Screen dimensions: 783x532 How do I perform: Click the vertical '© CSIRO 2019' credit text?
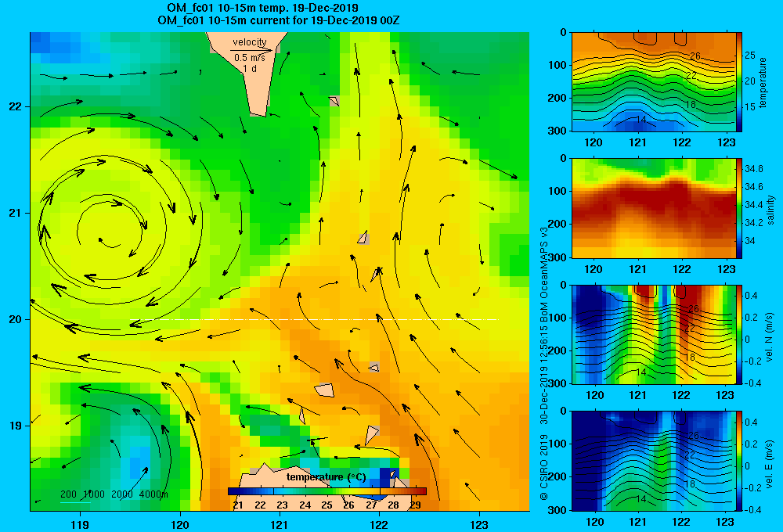click(x=544, y=467)
